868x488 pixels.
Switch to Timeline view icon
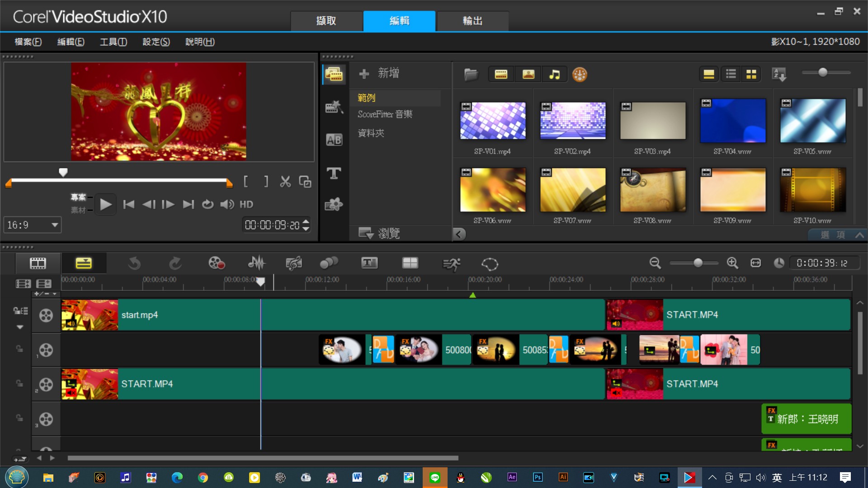pyautogui.click(x=84, y=263)
